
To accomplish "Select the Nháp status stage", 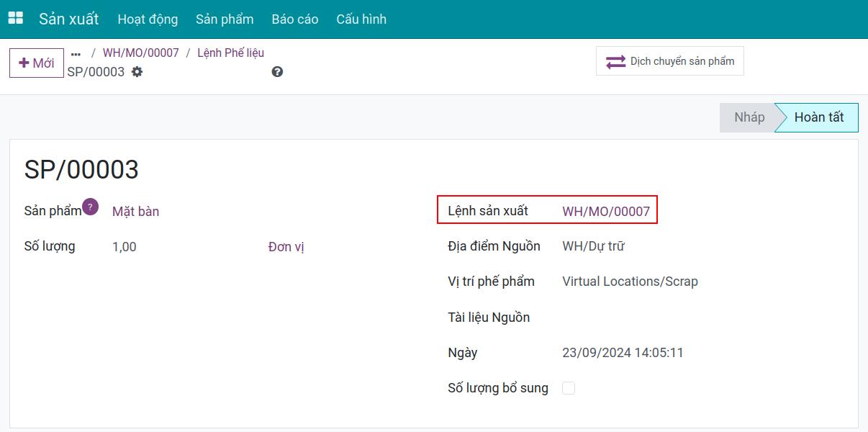I will click(749, 117).
